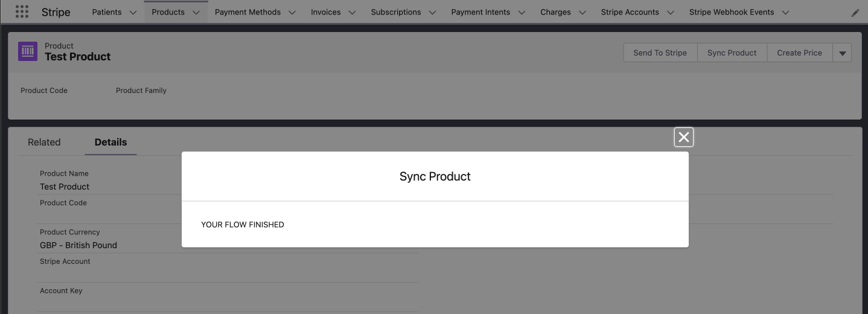Screen dimensions: 868x314
Task: Expand the Products tab chevron
Action: [196, 13]
